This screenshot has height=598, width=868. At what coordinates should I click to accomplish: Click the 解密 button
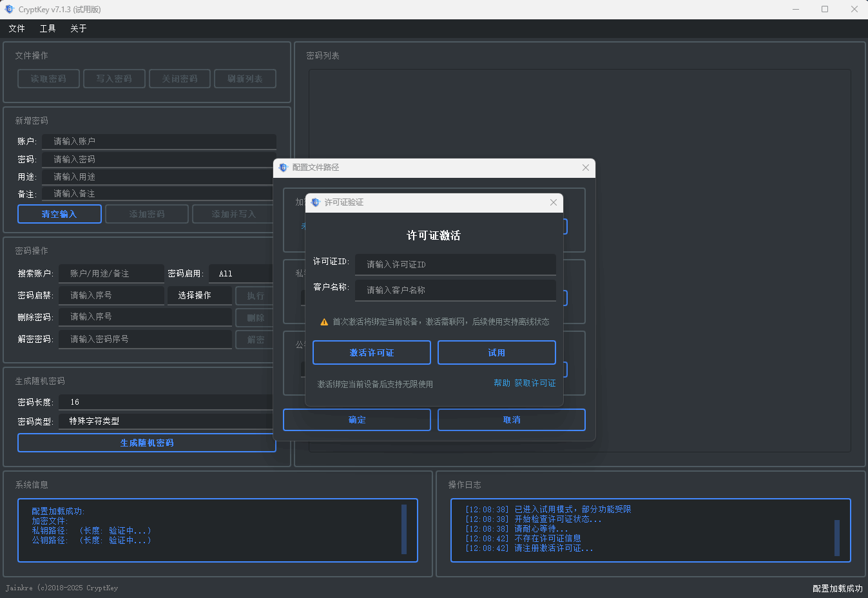[x=255, y=340]
